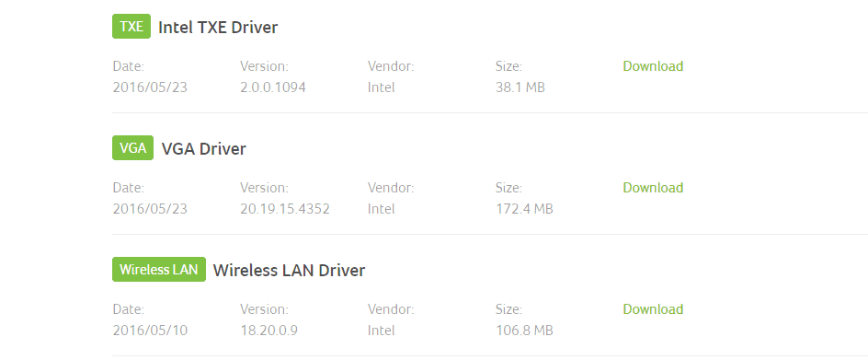Select the VGA Driver heading
This screenshot has width=868, height=360.
pyautogui.click(x=204, y=148)
